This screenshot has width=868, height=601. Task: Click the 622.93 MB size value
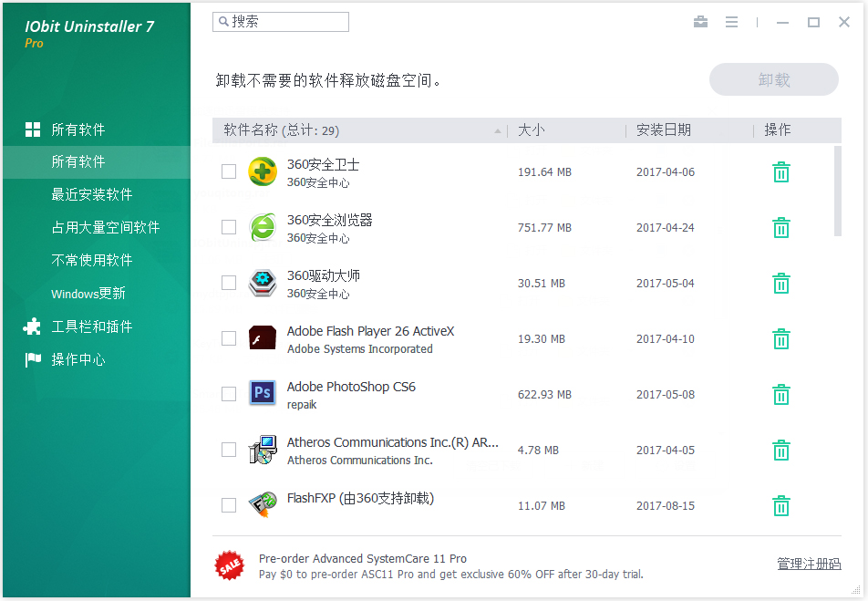544,394
